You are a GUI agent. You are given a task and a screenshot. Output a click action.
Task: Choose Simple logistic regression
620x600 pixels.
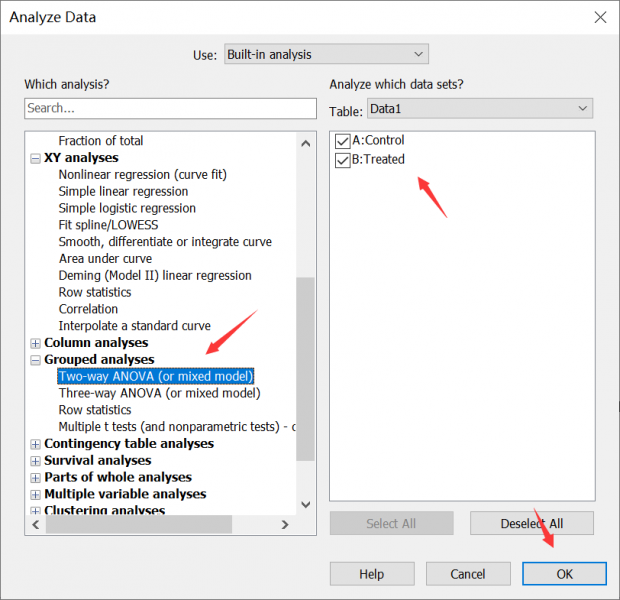(127, 208)
